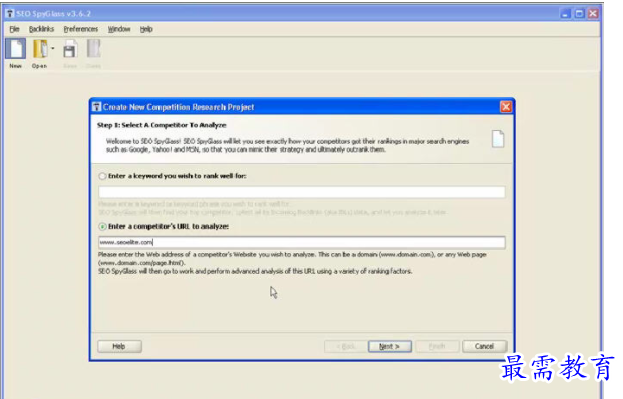Open the File menu
Image resolution: width=623 pixels, height=399 pixels.
14,29
